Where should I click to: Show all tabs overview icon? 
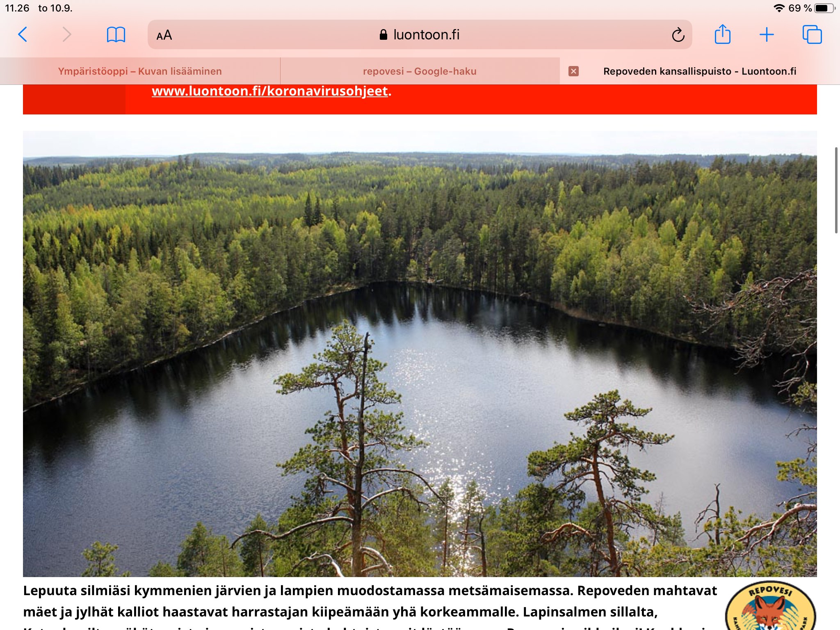point(812,34)
